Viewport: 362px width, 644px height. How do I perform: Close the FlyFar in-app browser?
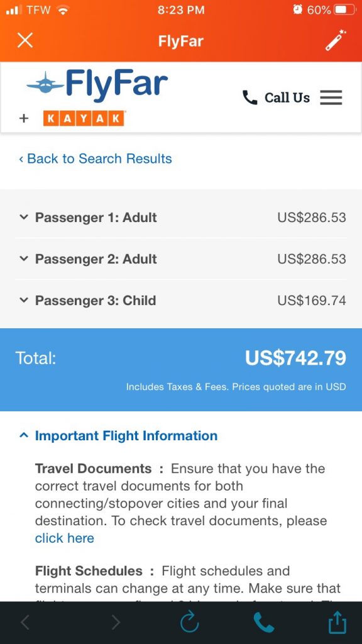click(25, 41)
